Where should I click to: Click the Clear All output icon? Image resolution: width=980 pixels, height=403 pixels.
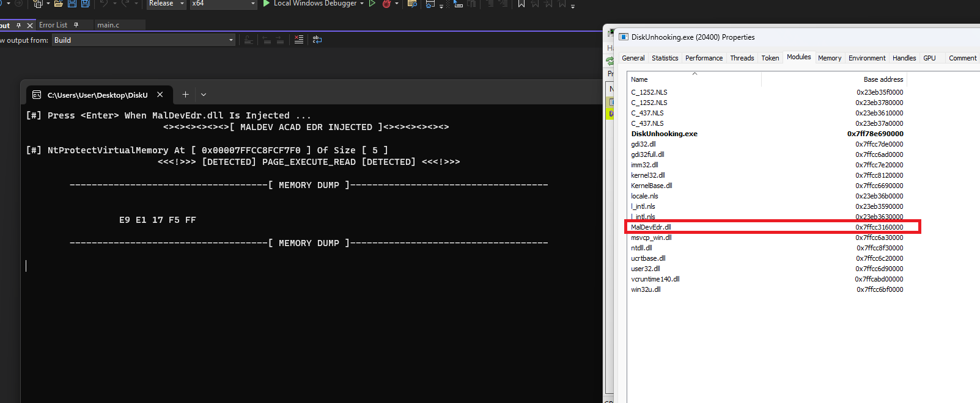point(298,40)
